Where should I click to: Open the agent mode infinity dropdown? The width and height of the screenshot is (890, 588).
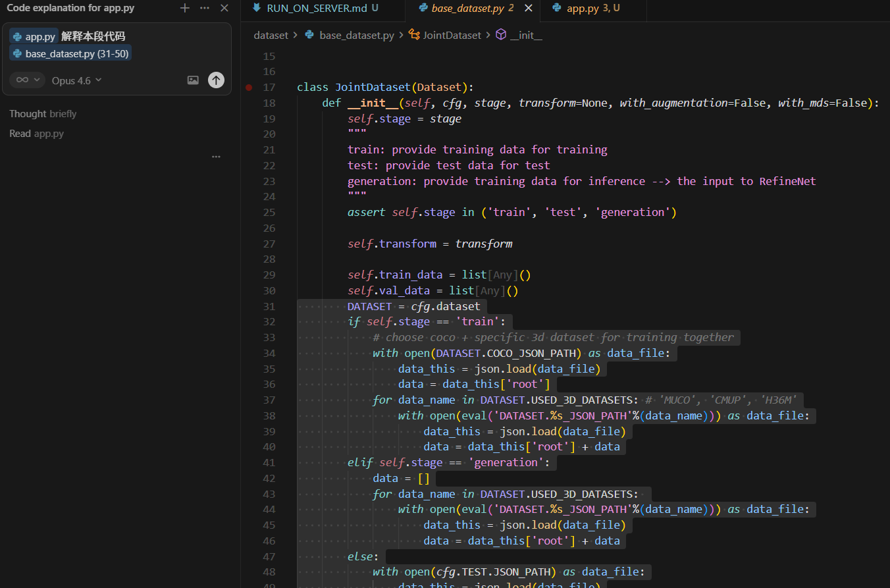(x=27, y=80)
